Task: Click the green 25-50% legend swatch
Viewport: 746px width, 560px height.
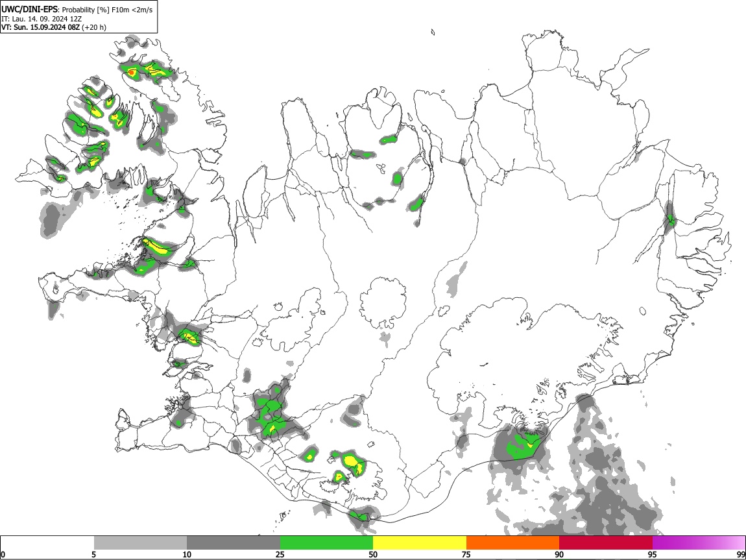Action: (x=326, y=543)
